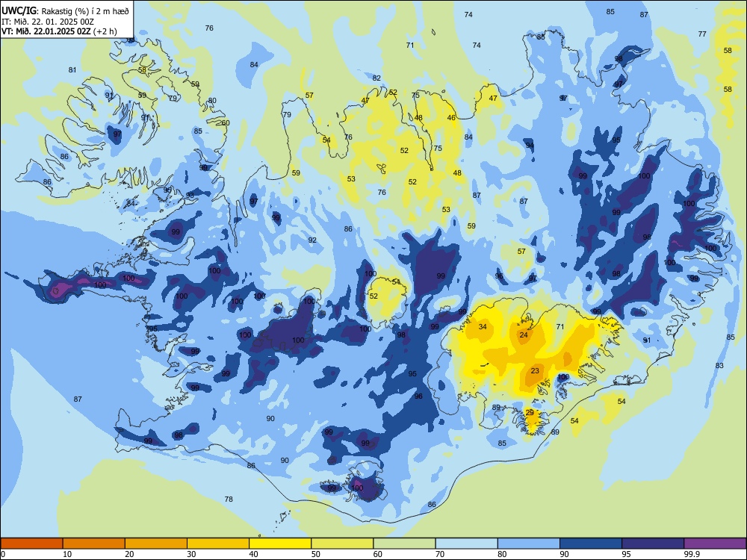Click the offshore value '81' at upper left
Image resolution: width=747 pixels, height=560 pixels.
[x=72, y=70]
